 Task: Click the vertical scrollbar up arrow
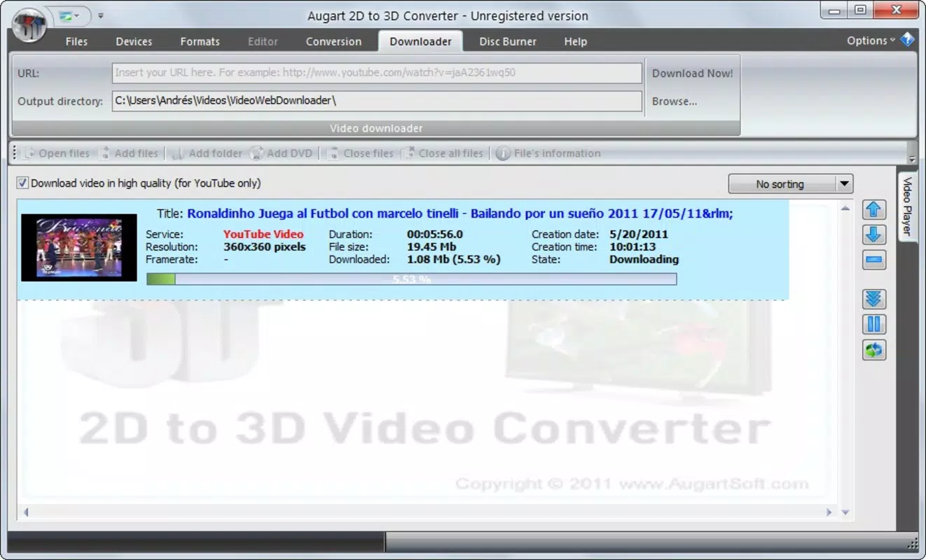click(845, 208)
